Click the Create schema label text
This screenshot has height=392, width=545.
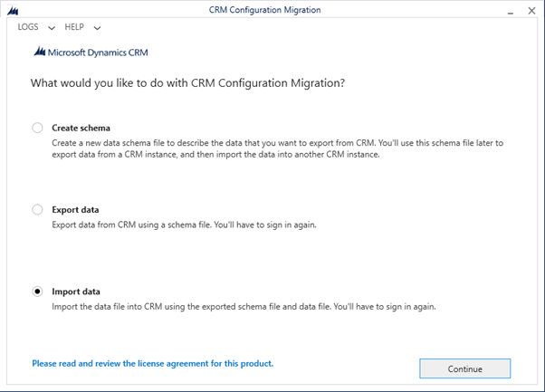pos(81,128)
